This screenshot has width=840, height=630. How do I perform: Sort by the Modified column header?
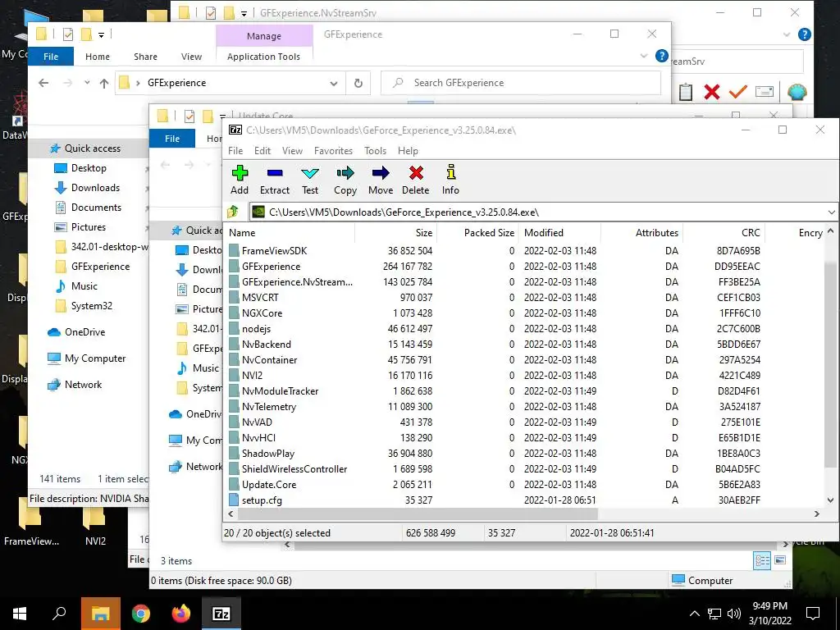coord(560,232)
